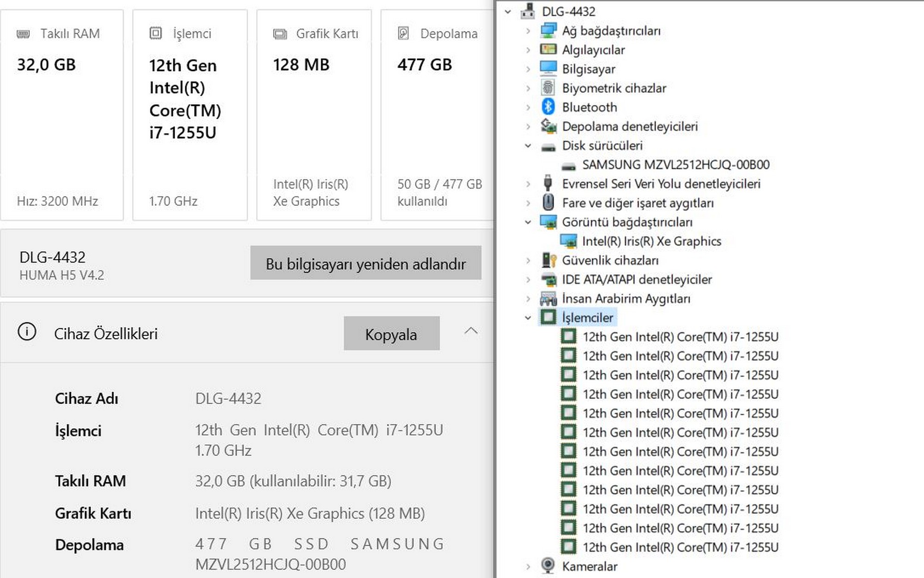This screenshot has height=578, width=924.
Task: Click Bu bilgisayarı yeniden adlandır button
Action: 365,263
